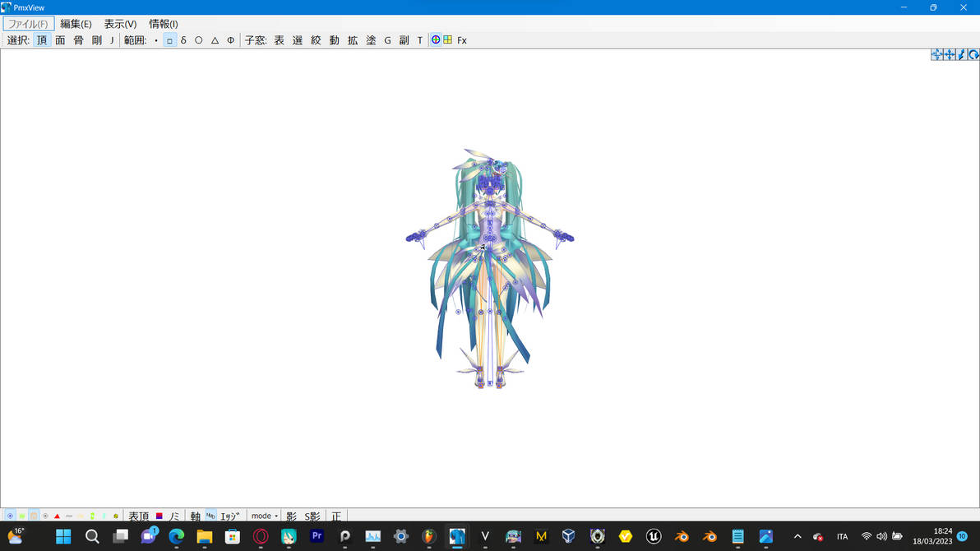
Task: Open the Opera browser from taskbar
Action: coord(261,537)
